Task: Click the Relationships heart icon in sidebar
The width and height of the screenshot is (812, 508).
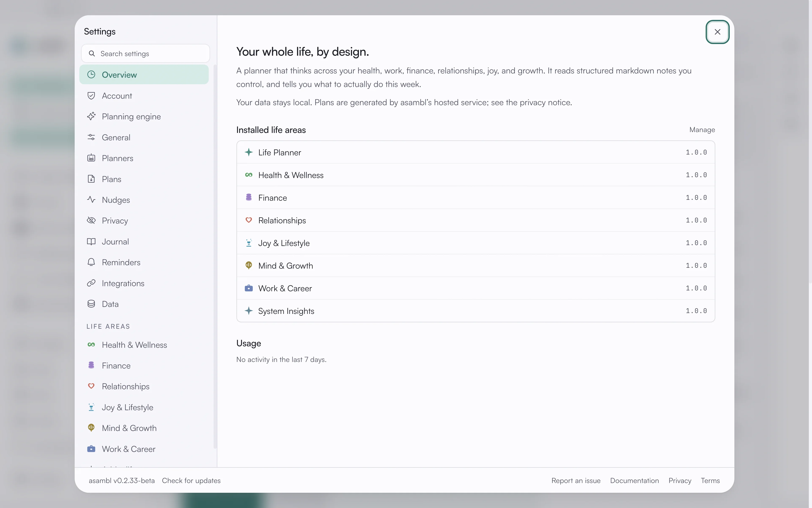Action: click(91, 386)
